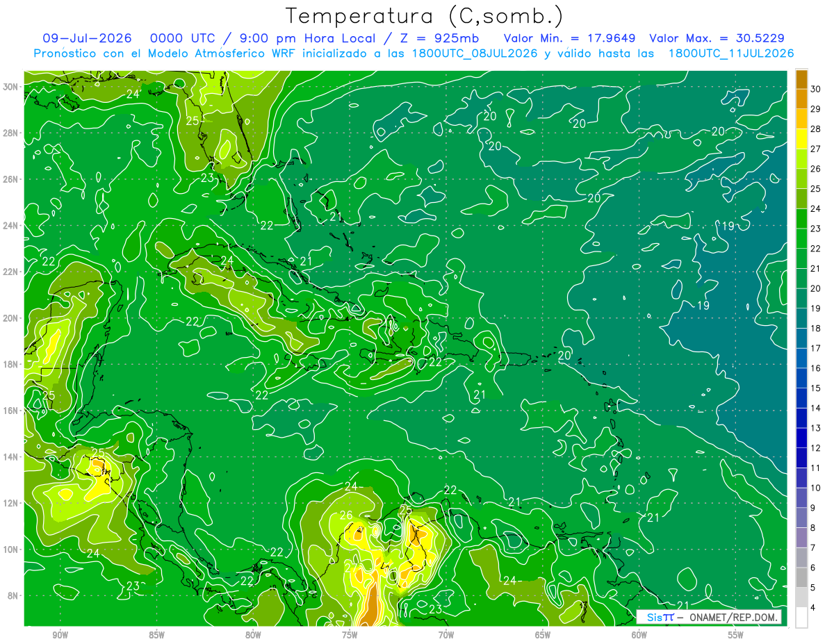Click the 80W longitude axis label
Image resolution: width=834 pixels, height=644 pixels.
pyautogui.click(x=253, y=634)
